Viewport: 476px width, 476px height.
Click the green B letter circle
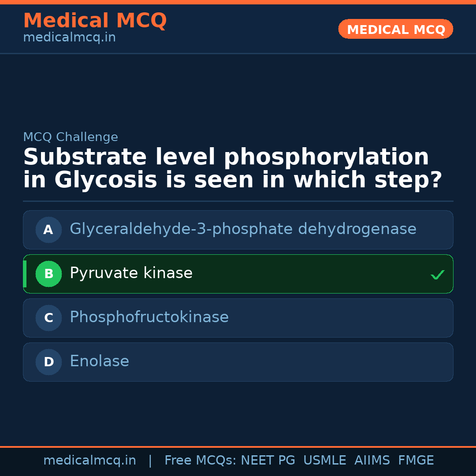pos(48,274)
